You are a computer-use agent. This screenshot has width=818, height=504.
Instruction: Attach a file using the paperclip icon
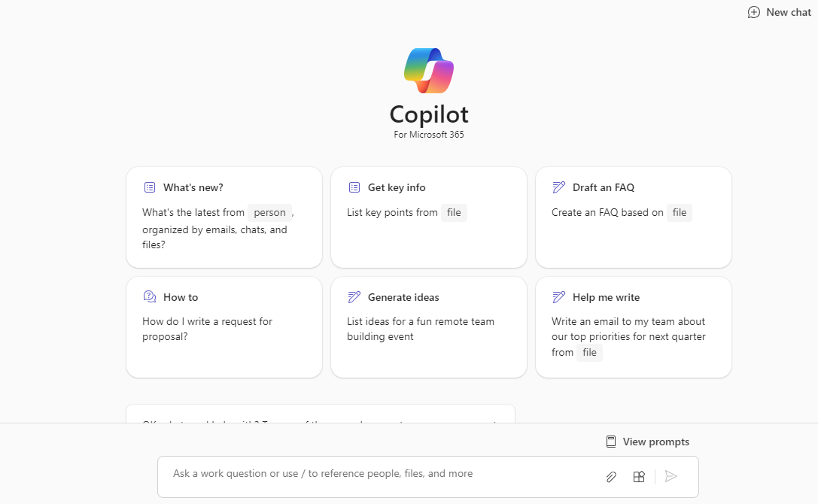(x=610, y=476)
